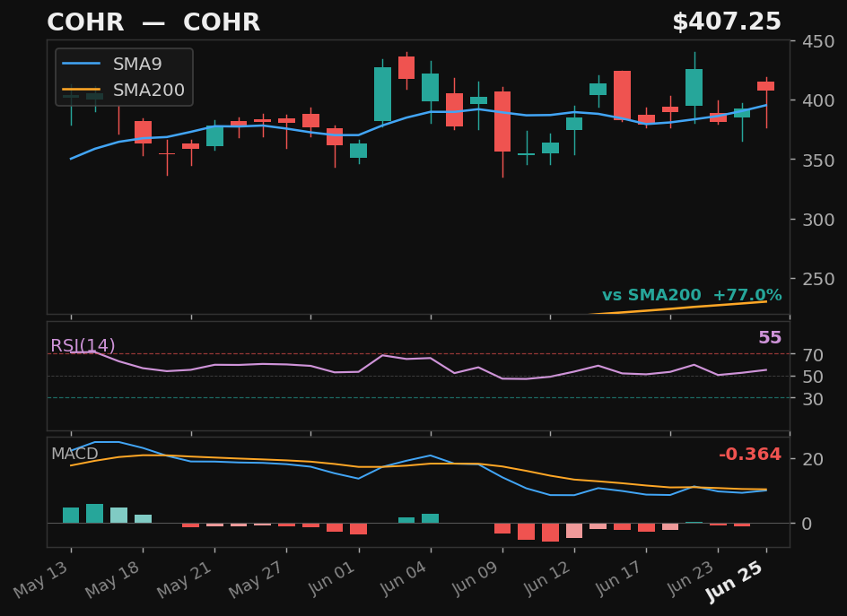This screenshot has width=847, height=616.
Task: Click the 250 price axis label
Action: click(x=818, y=279)
